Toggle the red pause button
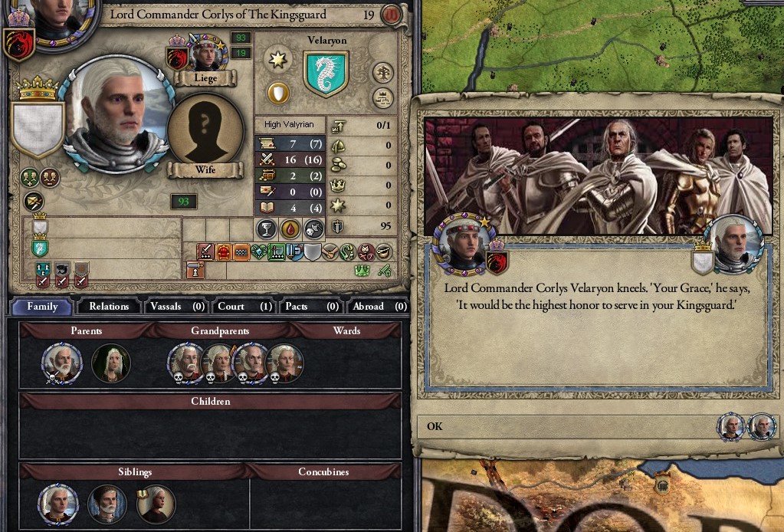This screenshot has width=784, height=532. tap(392, 15)
